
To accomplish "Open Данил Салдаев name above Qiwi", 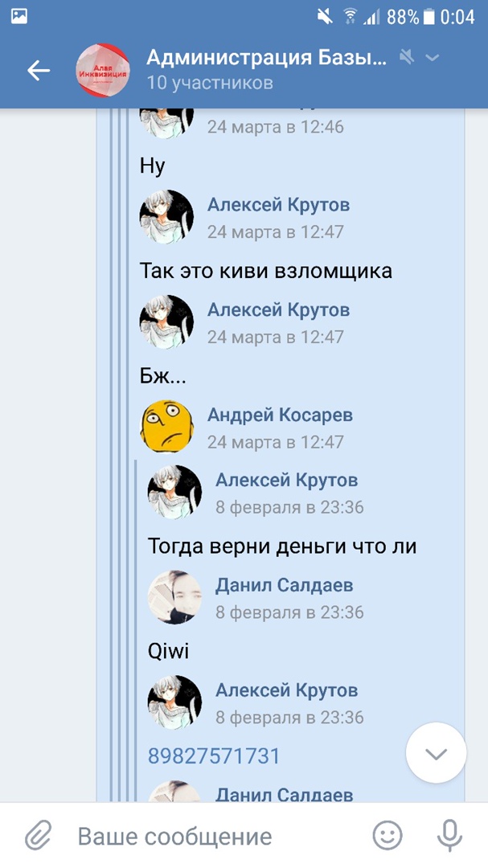I will [x=284, y=585].
